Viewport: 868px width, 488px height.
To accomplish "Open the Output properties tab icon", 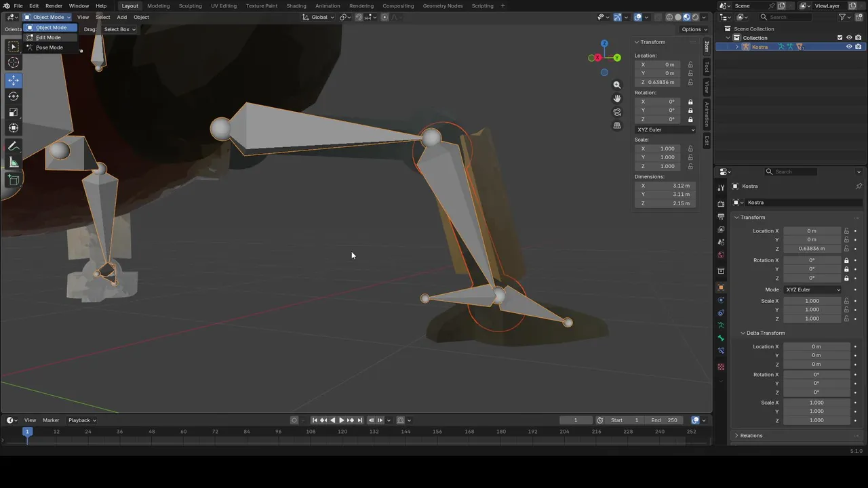I will coord(721,216).
